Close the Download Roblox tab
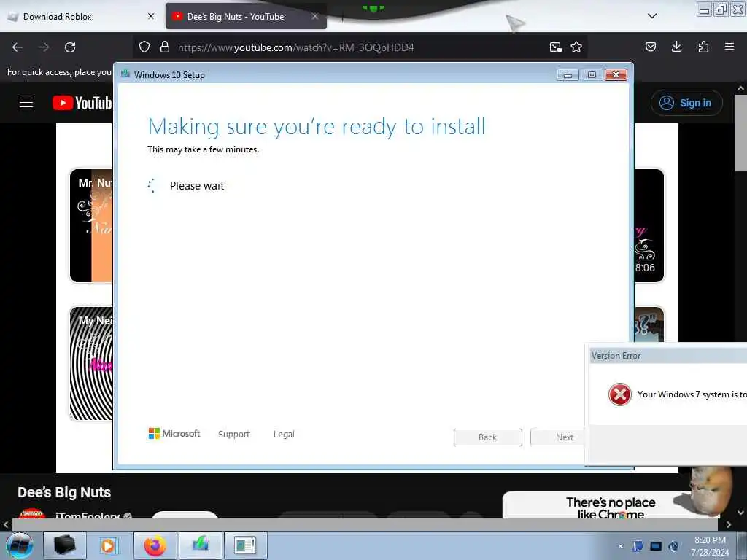This screenshot has height=560, width=747. point(150,16)
